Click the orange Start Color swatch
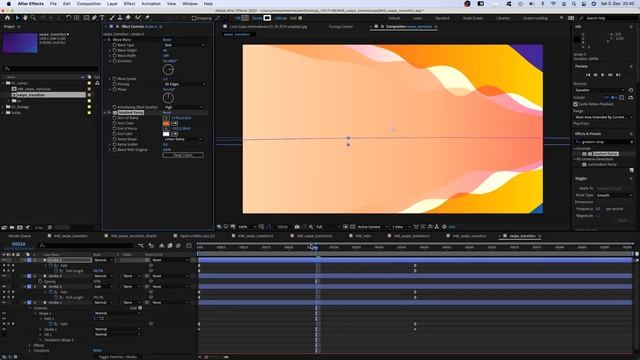This screenshot has width=640, height=360. click(x=166, y=123)
